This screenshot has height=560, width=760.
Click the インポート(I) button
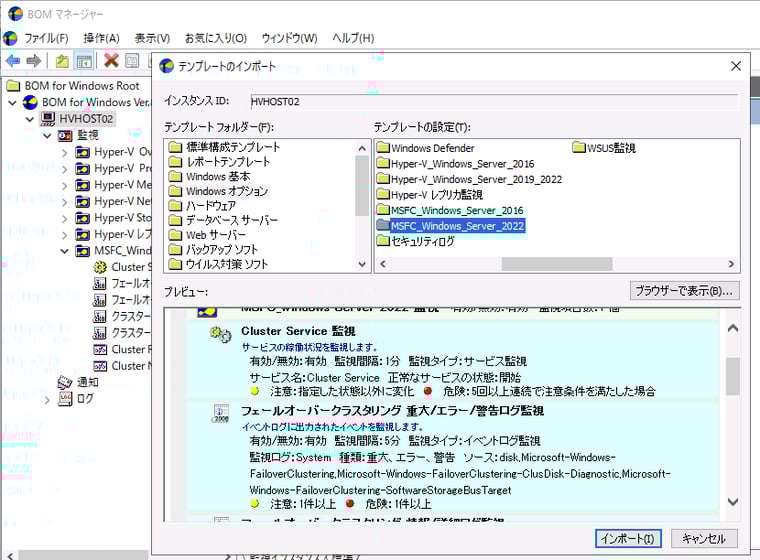[x=628, y=538]
